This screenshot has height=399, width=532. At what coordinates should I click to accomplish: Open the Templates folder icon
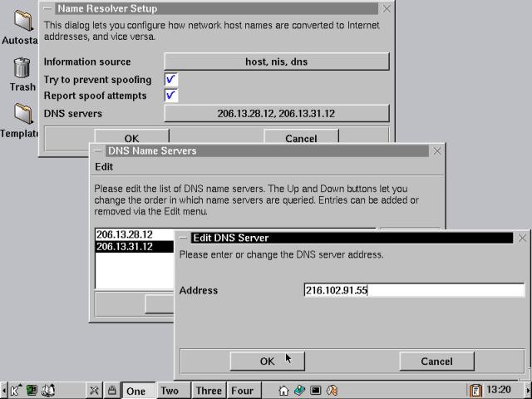pos(22,115)
